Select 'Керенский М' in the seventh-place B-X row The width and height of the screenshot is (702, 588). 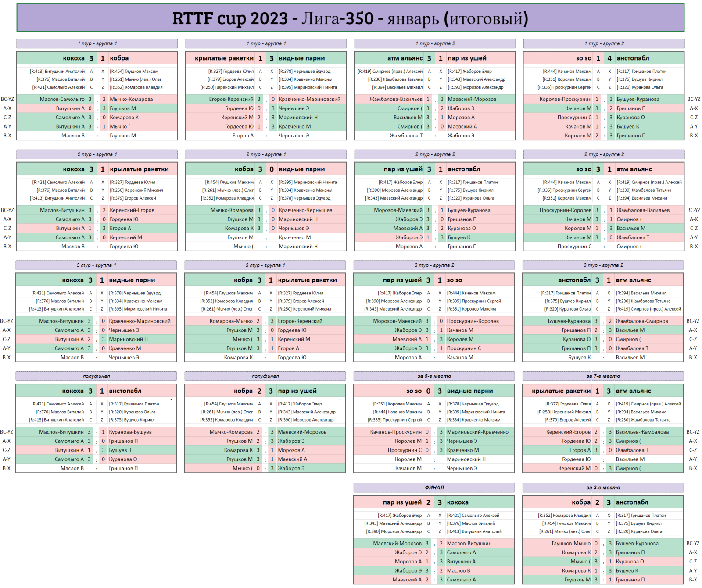(574, 468)
